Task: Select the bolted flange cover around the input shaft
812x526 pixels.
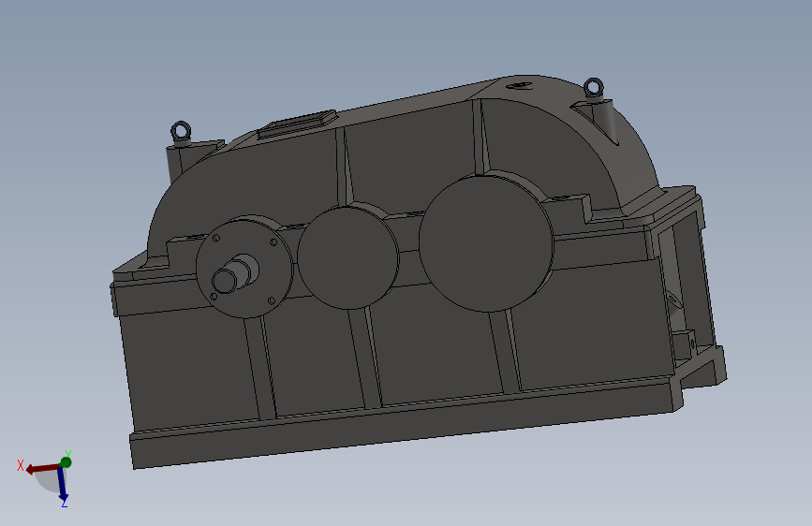Action: point(244,267)
